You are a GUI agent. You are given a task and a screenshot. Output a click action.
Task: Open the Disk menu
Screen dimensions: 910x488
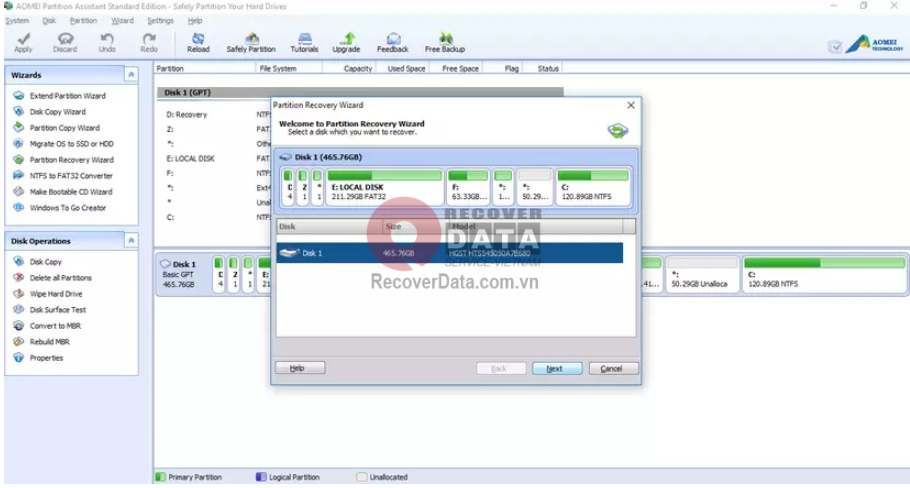click(x=49, y=20)
